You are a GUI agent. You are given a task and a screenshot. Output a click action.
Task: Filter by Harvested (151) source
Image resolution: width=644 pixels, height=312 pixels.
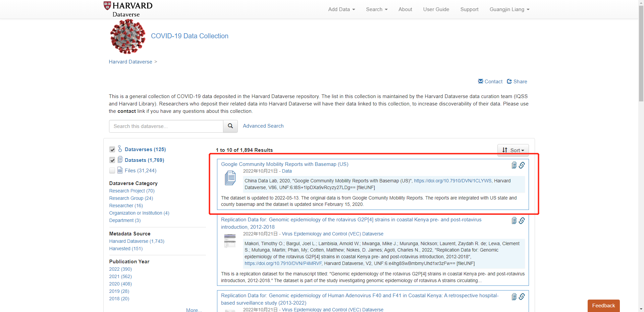[x=126, y=249]
